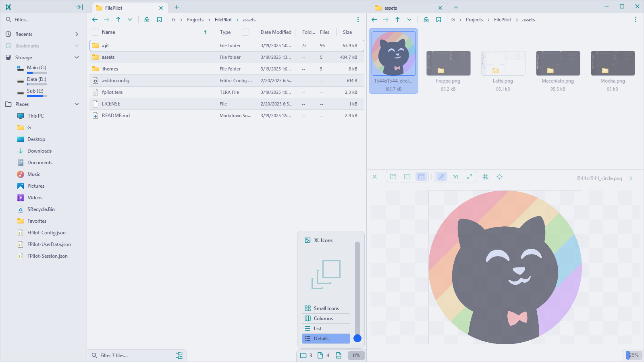The height and width of the screenshot is (362, 644).
Task: Tick the checkbox next to Type column
Action: click(x=245, y=32)
